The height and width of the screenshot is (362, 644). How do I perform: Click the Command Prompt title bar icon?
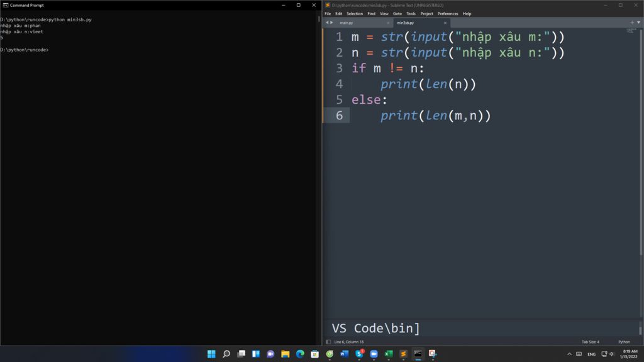tap(5, 5)
